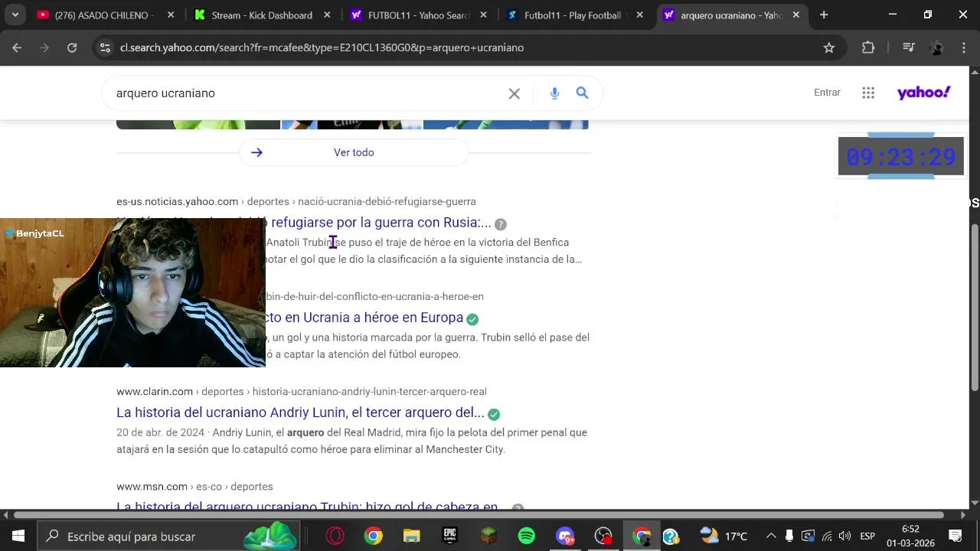Click green verified badge beside 'héroe en Europa'
Screen dimensions: 980x551
click(472, 319)
